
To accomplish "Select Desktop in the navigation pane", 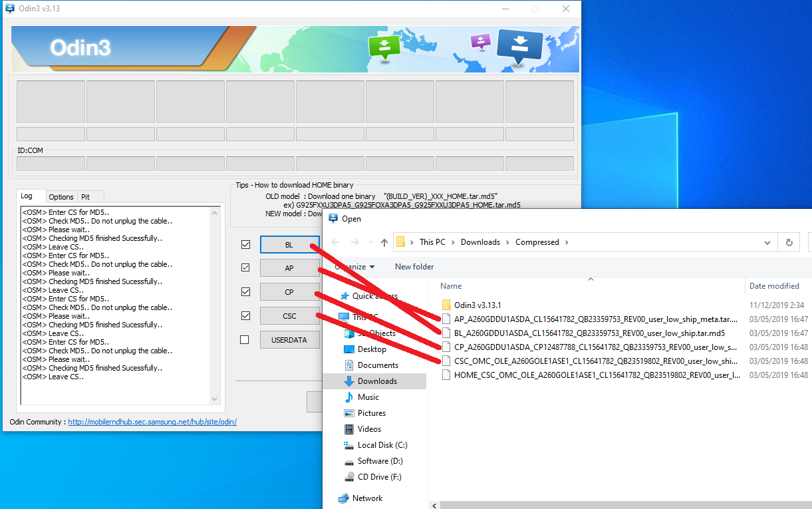I will (372, 349).
